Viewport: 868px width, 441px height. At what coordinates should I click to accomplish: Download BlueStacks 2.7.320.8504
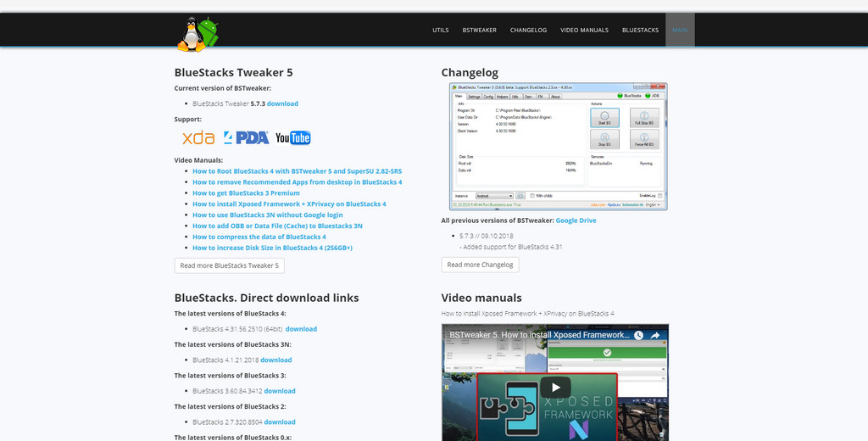[280, 422]
